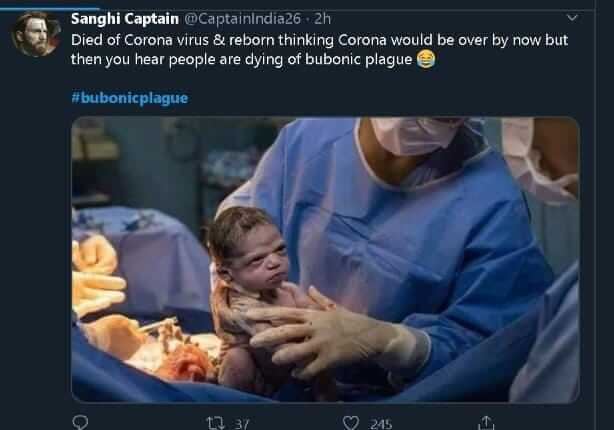
Task: Open the share icon below the tweet
Action: (x=486, y=423)
